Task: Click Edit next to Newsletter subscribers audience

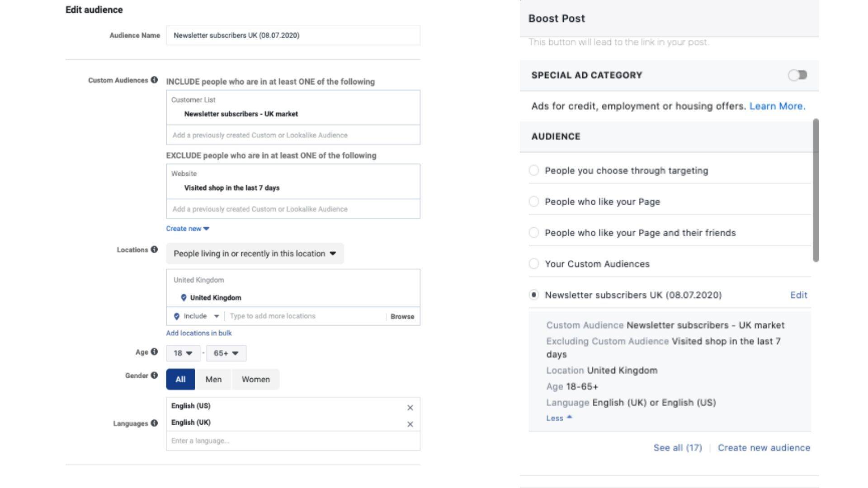Action: tap(798, 295)
